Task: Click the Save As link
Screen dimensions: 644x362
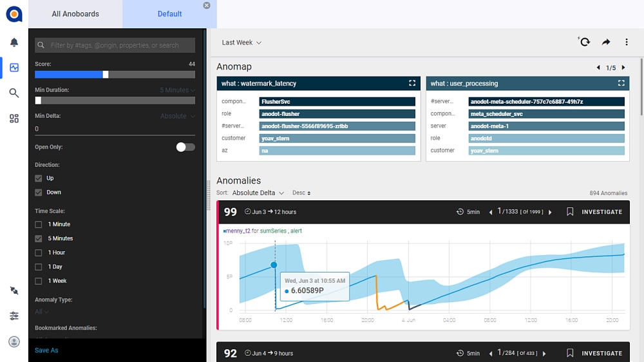Action: tap(46, 350)
